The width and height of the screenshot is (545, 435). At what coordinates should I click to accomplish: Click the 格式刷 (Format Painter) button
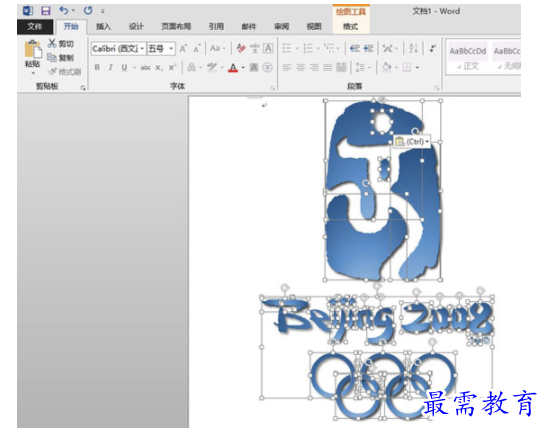(65, 72)
